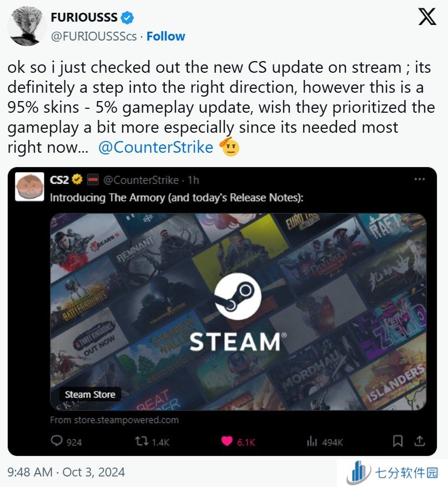Image resolution: width=448 pixels, height=487 pixels.
Task: Open the @CounterStrike mention link
Action: coord(156,147)
